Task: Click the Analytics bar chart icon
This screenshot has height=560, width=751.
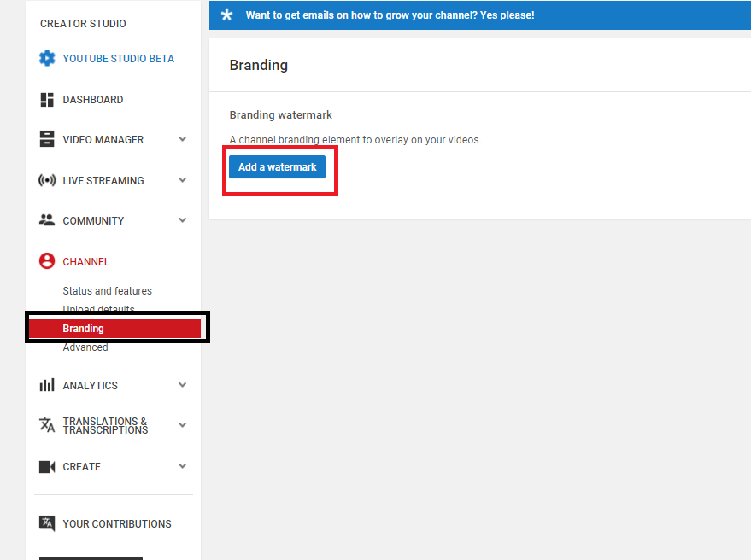Action: [x=47, y=385]
